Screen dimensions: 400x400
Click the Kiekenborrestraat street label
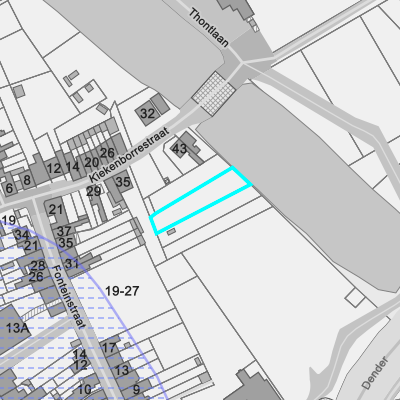pos(129,155)
